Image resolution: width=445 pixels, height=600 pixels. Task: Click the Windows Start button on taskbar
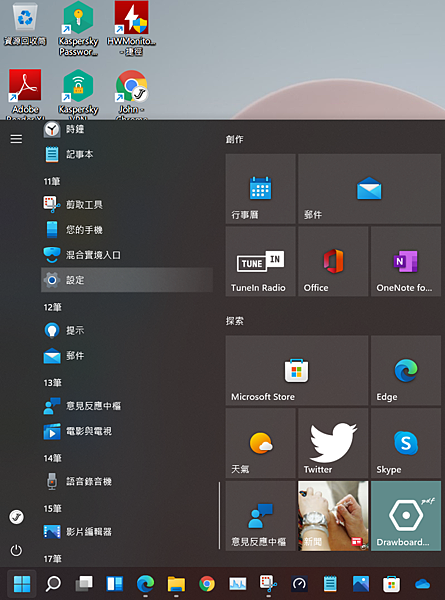click(x=22, y=584)
